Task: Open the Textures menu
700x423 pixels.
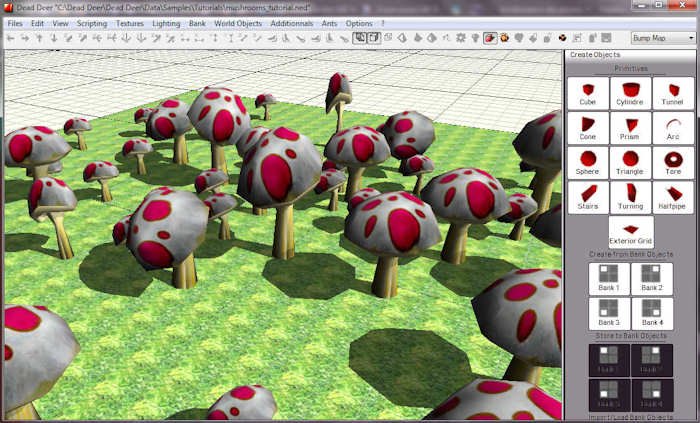Action: 130,24
